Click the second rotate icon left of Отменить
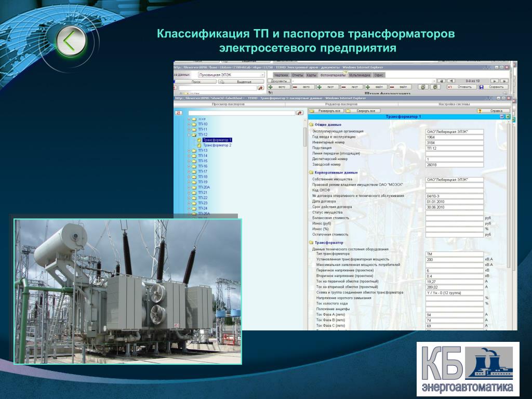The width and height of the screenshot is (532, 399). tap(435, 87)
